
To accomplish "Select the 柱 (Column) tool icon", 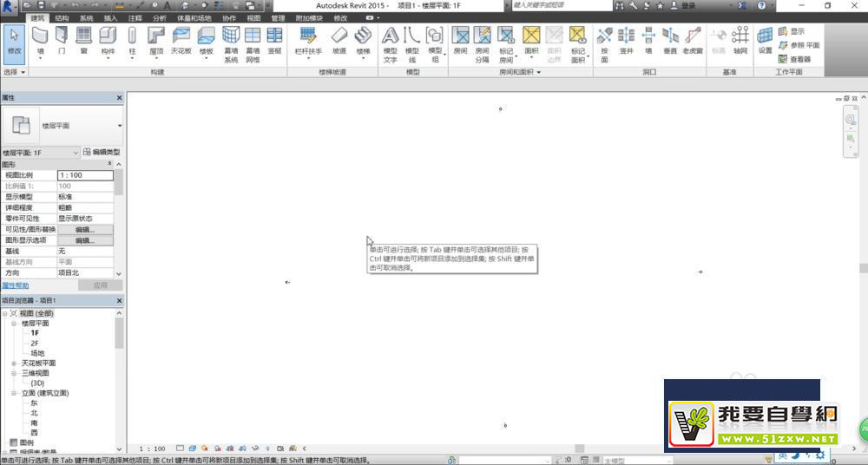I will tap(132, 36).
